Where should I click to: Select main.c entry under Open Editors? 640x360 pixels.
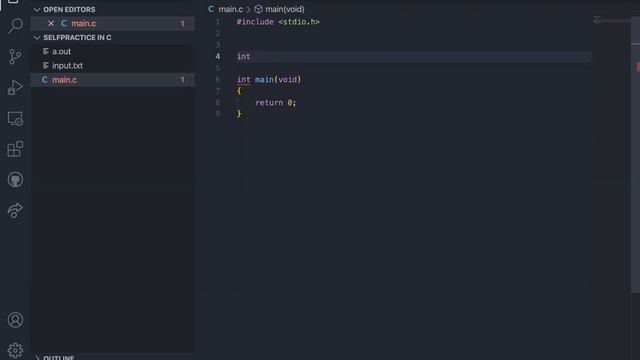pos(113,24)
